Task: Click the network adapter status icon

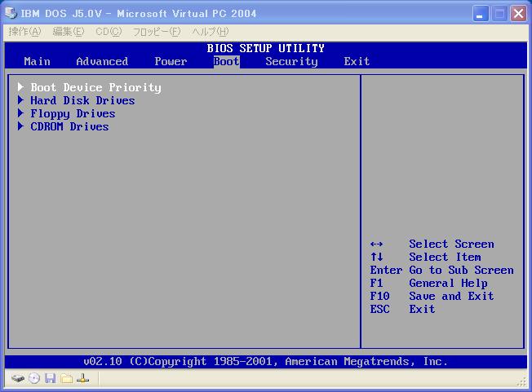Action: click(82, 378)
